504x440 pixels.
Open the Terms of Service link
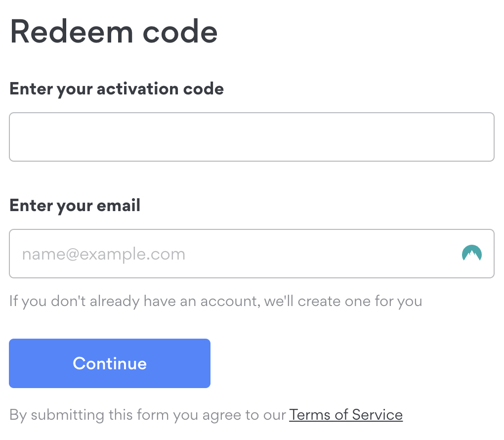(x=346, y=415)
